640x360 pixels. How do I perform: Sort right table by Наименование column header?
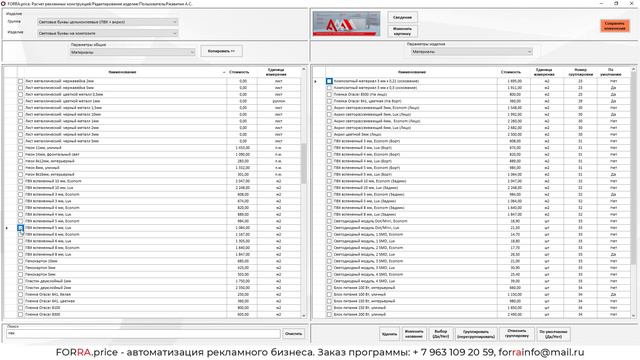coord(412,72)
